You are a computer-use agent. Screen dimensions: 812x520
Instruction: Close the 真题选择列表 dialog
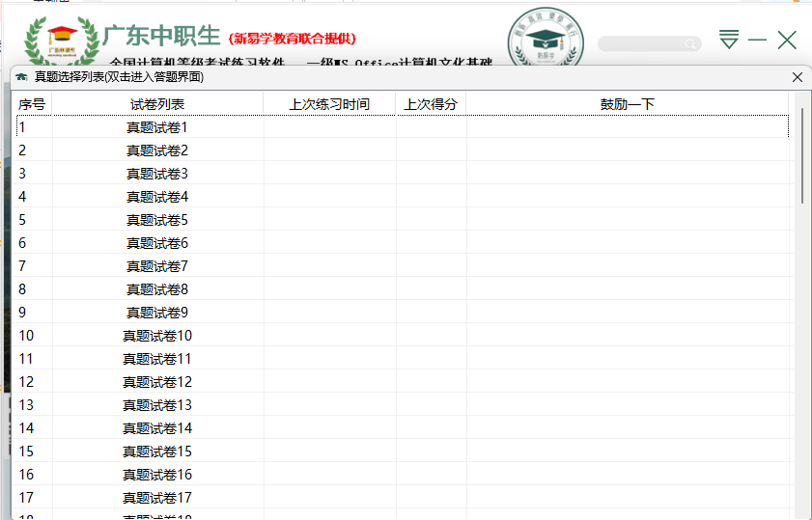click(x=797, y=77)
